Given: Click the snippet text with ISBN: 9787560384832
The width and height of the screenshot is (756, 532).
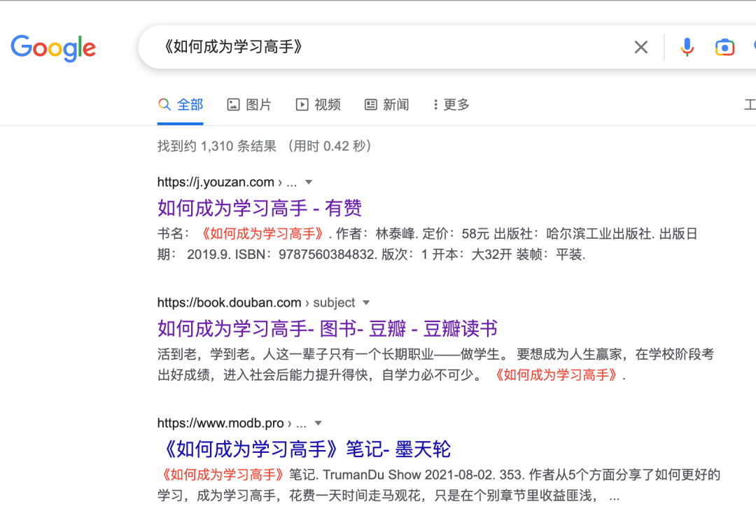Looking at the screenshot, I should 427,244.
